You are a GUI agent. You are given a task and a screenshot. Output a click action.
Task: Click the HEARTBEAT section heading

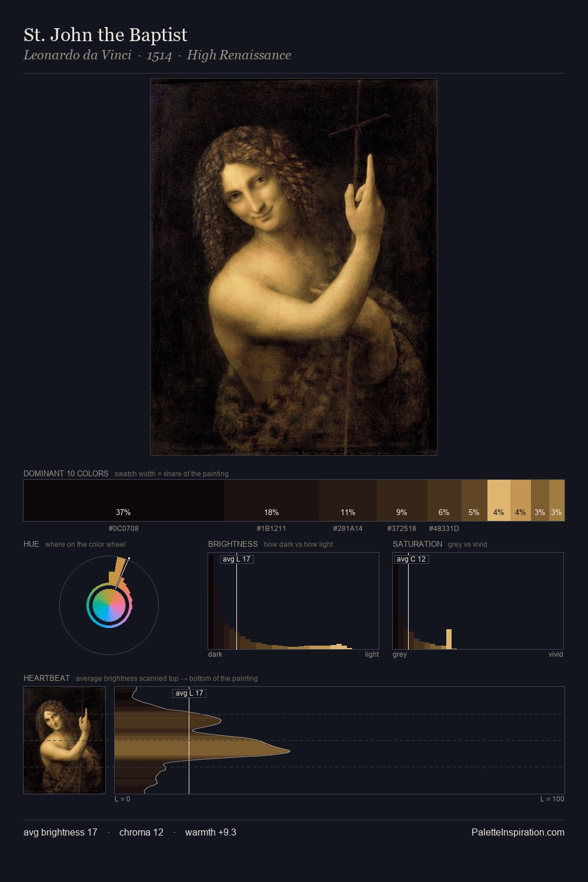coord(46,678)
